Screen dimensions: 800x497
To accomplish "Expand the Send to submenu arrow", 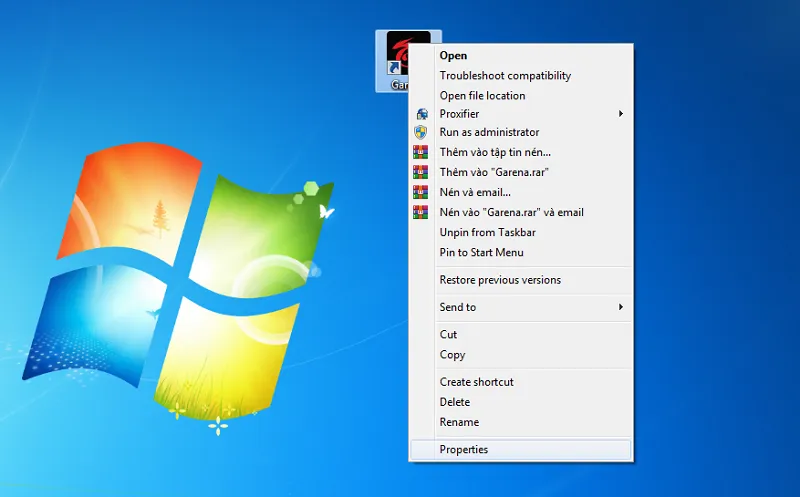I will (620, 307).
